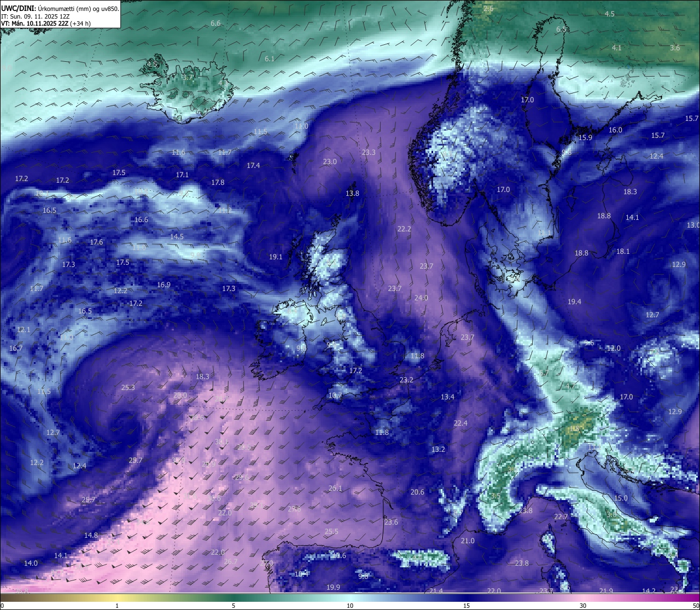Click the map value 19.4 over Poland
This screenshot has height=610, width=700.
[574, 302]
